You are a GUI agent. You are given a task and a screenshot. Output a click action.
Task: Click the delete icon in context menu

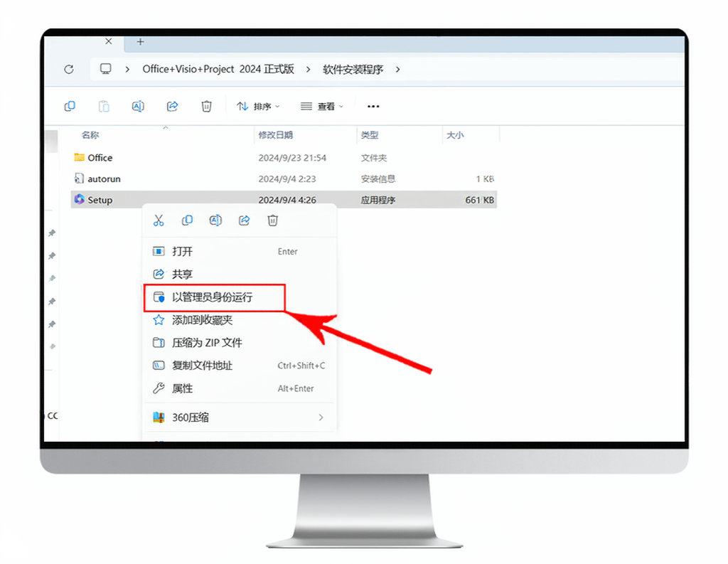tap(272, 220)
